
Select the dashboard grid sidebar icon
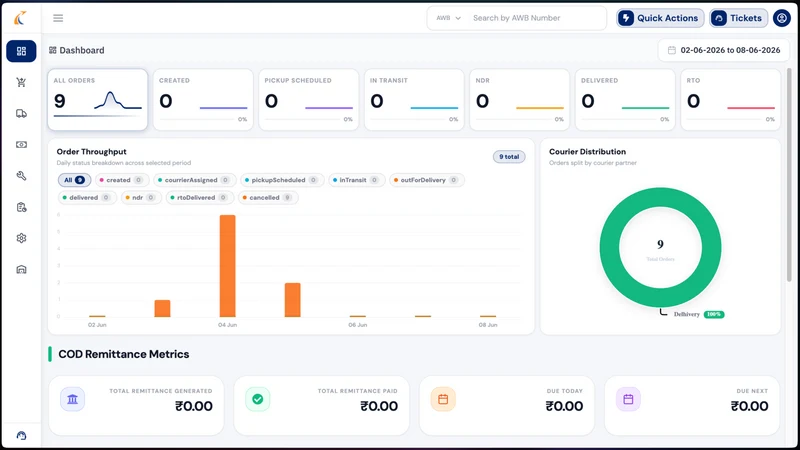click(x=21, y=51)
